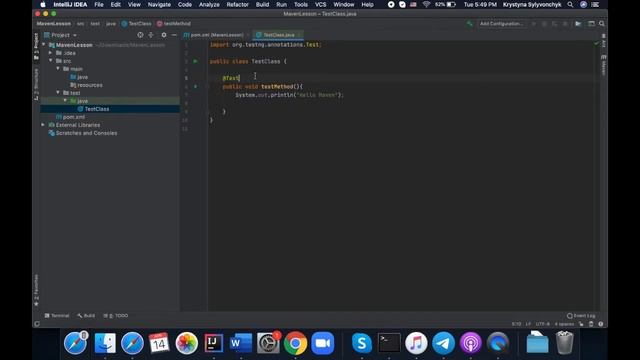
Task: Open the Maven tool window stripe
Action: click(x=604, y=65)
